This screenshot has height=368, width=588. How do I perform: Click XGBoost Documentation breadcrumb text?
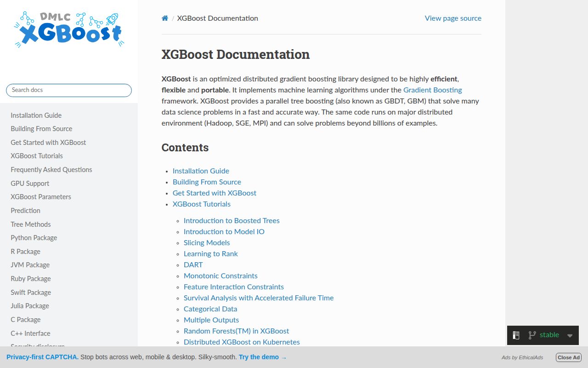tap(218, 18)
